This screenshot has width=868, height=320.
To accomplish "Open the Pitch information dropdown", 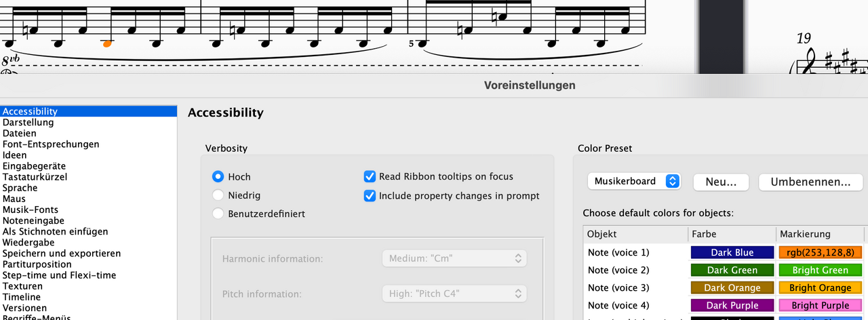I will [454, 294].
